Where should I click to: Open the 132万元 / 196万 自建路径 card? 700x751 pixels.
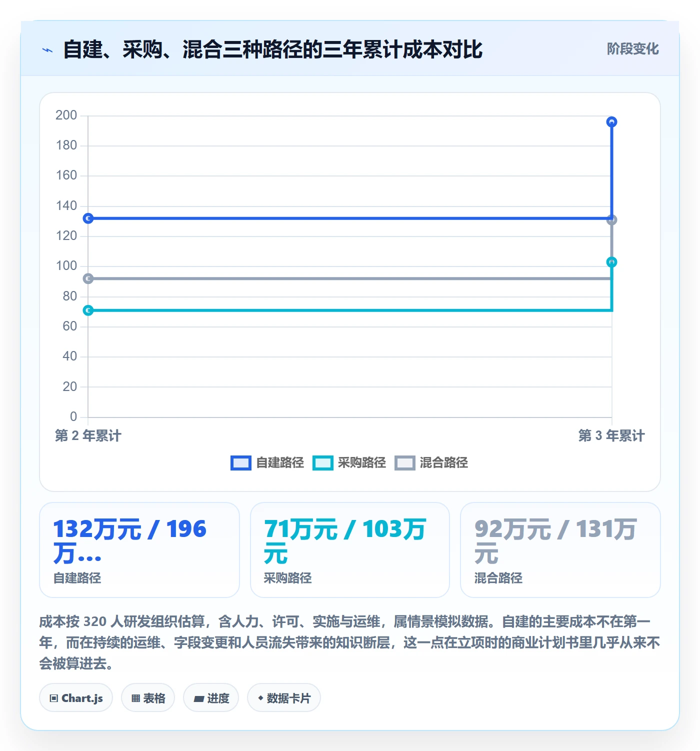[139, 550]
